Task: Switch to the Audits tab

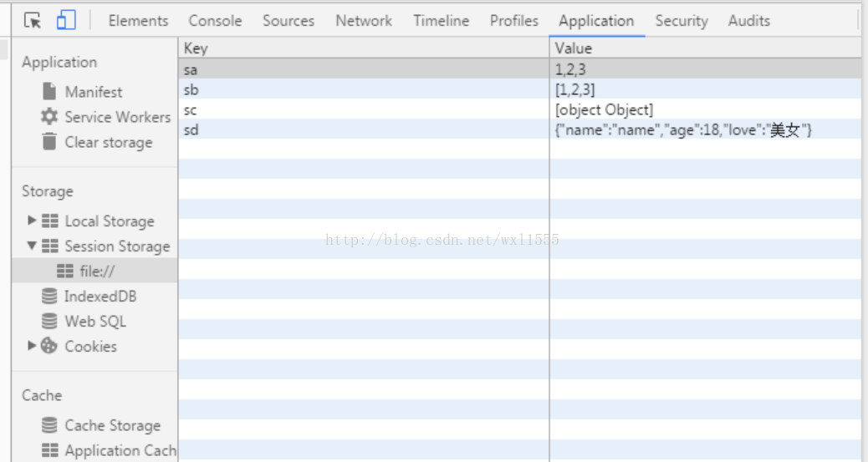Action: [x=748, y=21]
